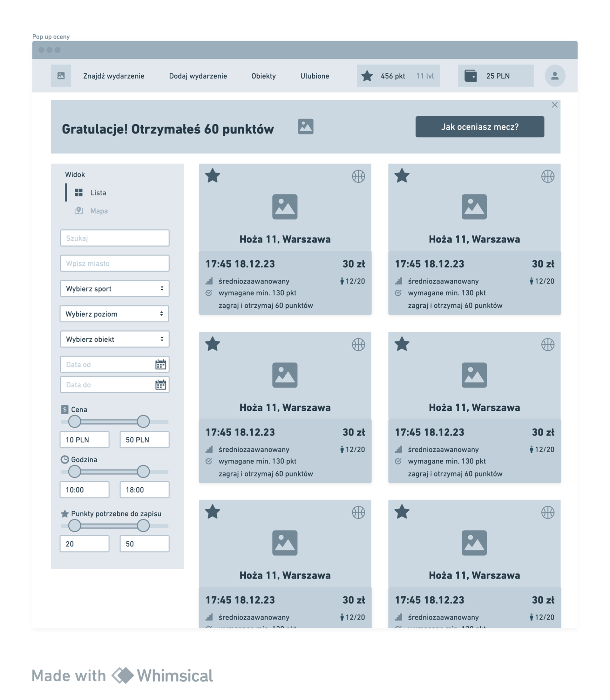Viewport: 610px width, 700px height.
Task: Open the wallet icon showing 25 PLN
Action: coord(471,76)
